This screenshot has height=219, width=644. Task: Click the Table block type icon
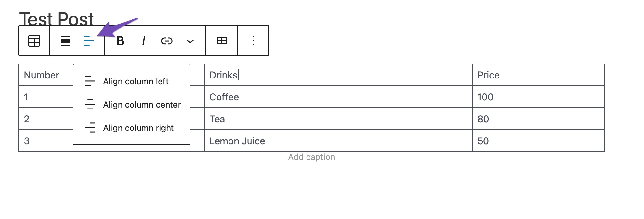coord(34,41)
